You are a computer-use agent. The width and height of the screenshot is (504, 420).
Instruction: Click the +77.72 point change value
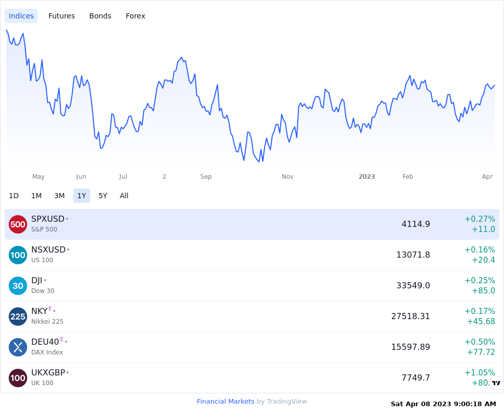(481, 352)
